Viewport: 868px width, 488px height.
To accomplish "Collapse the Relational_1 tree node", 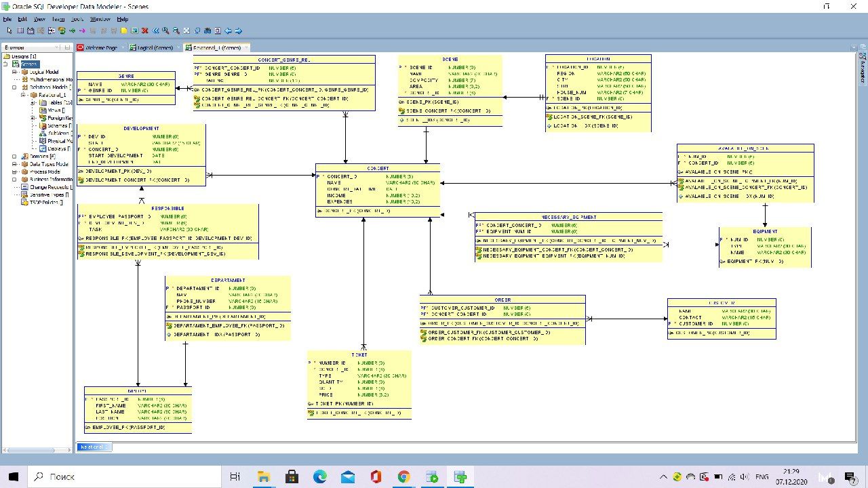I will 23,95.
